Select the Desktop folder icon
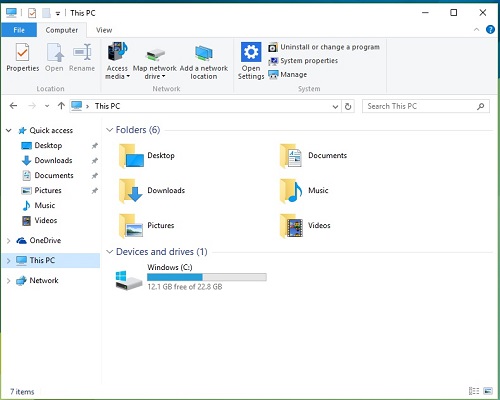500x400 pixels. pyautogui.click(x=131, y=156)
